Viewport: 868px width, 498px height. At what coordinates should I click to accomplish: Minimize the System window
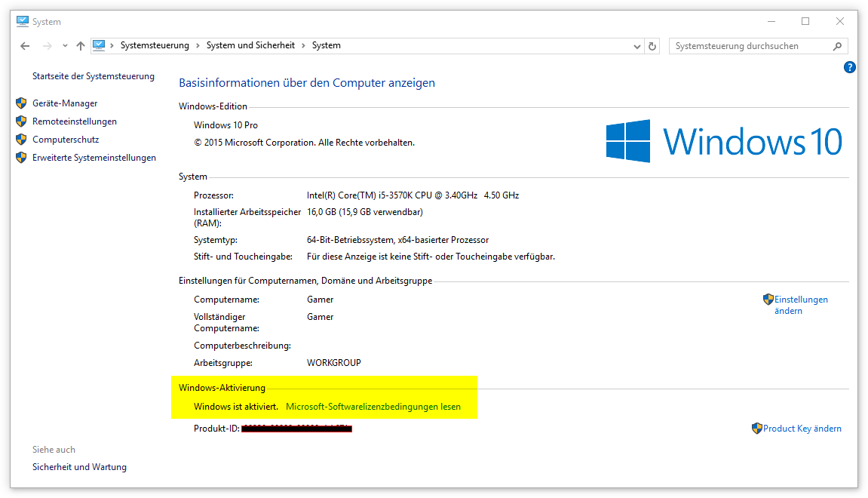click(x=771, y=22)
